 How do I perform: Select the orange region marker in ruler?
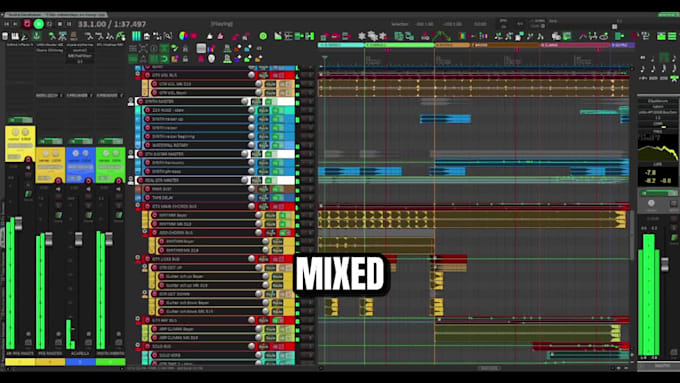452,45
